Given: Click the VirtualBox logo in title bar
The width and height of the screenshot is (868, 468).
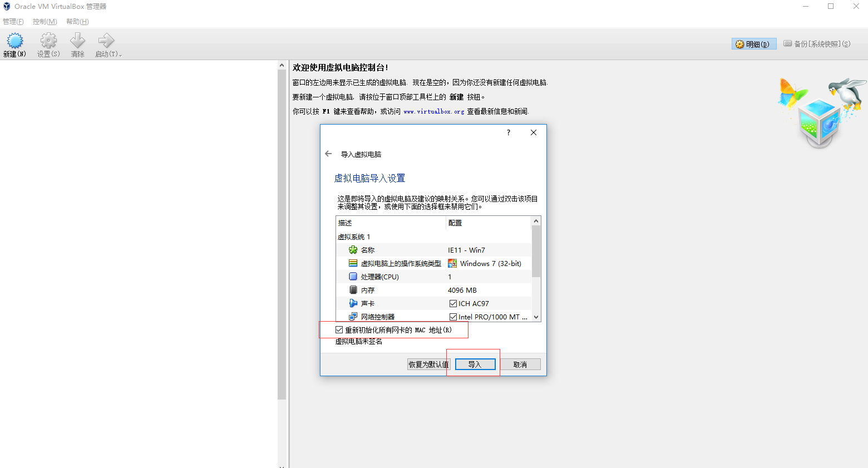Looking at the screenshot, I should pos(7,6).
